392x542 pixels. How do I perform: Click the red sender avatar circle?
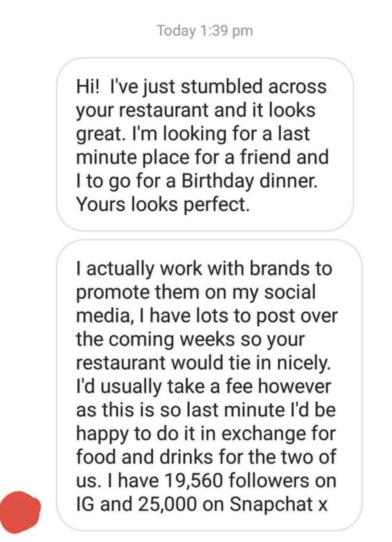(x=20, y=512)
